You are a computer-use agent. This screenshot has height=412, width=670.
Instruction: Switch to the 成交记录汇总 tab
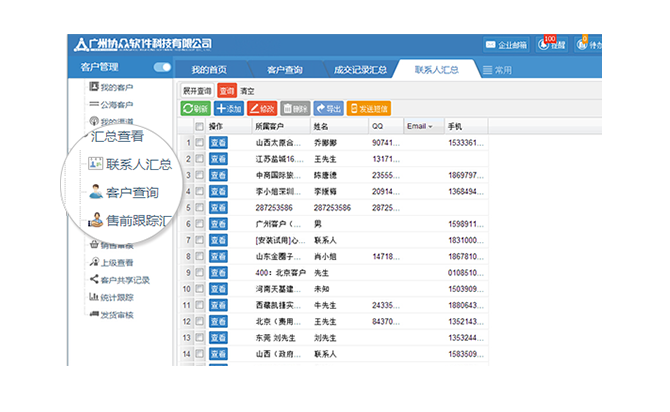359,70
